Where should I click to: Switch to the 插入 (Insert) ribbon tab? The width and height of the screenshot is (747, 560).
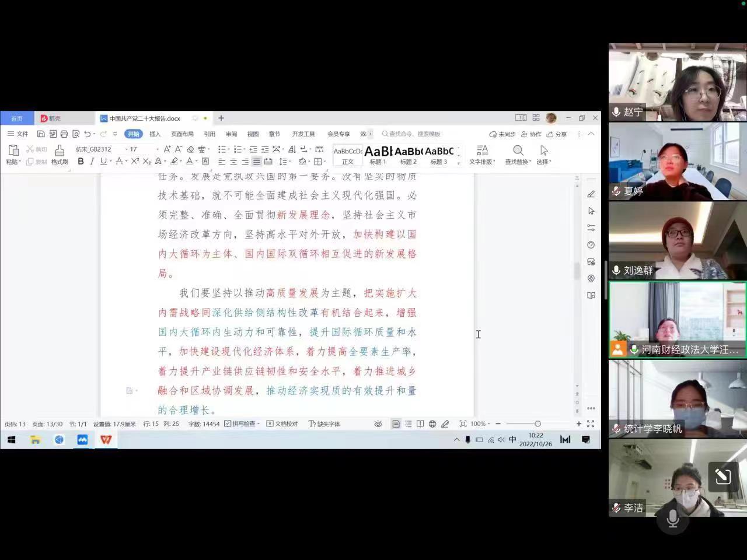155,134
